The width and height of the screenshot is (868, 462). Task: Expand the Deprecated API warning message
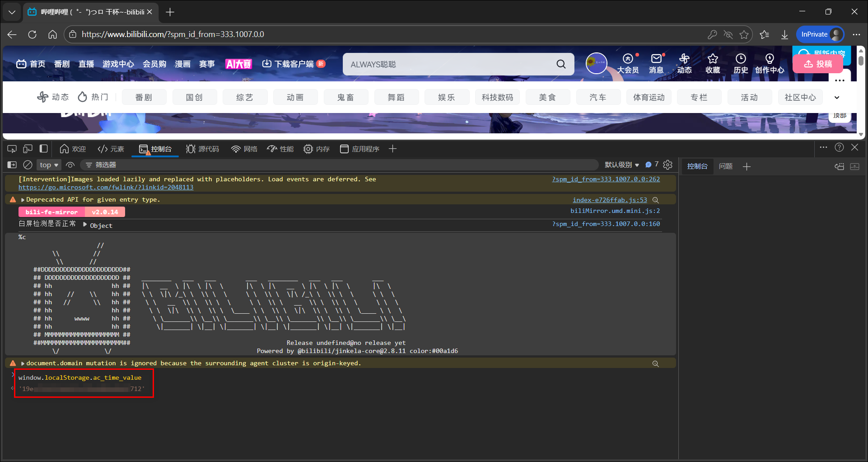(23, 200)
